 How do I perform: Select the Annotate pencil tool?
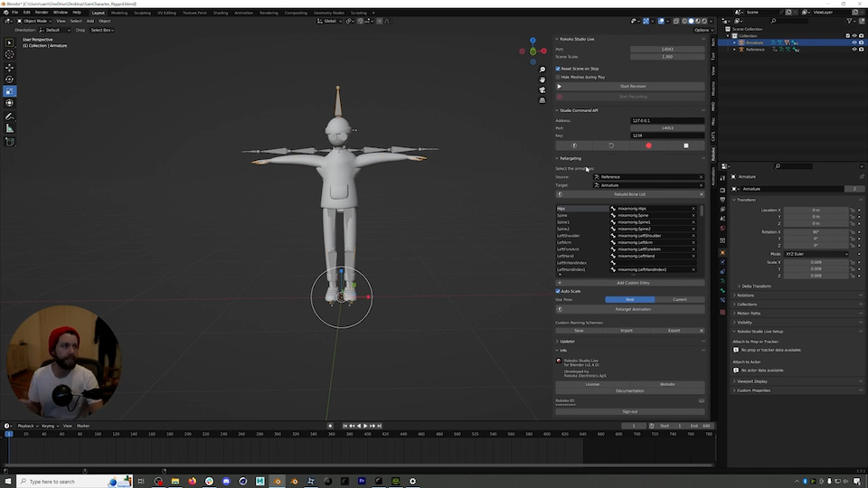point(9,117)
